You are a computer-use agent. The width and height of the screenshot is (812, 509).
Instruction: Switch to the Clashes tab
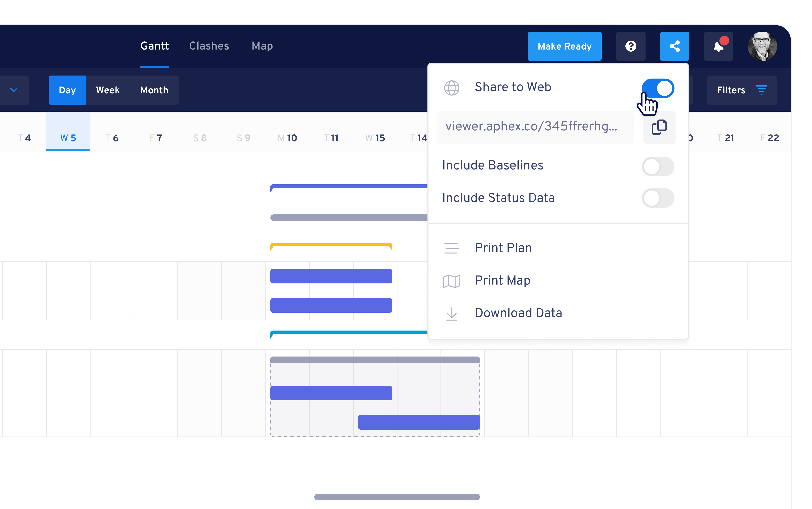click(x=209, y=46)
